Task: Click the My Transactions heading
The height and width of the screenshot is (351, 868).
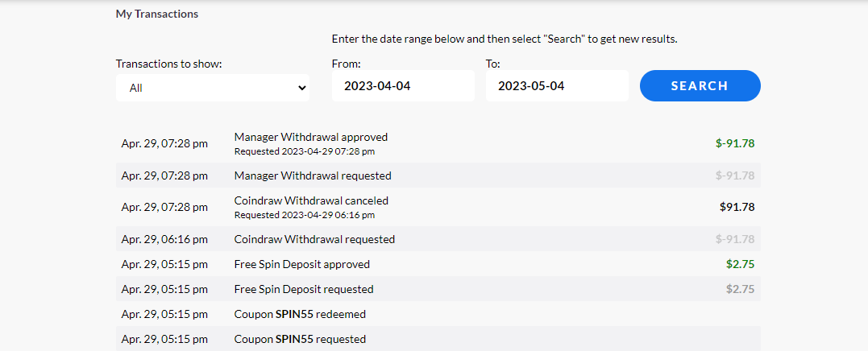Action: (157, 14)
